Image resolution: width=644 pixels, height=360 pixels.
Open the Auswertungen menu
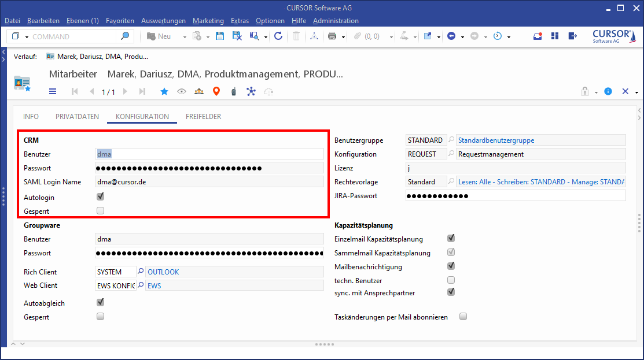point(163,21)
